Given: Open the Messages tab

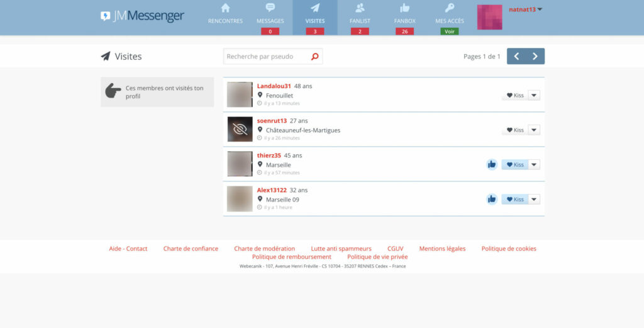Looking at the screenshot, I should pyautogui.click(x=270, y=14).
